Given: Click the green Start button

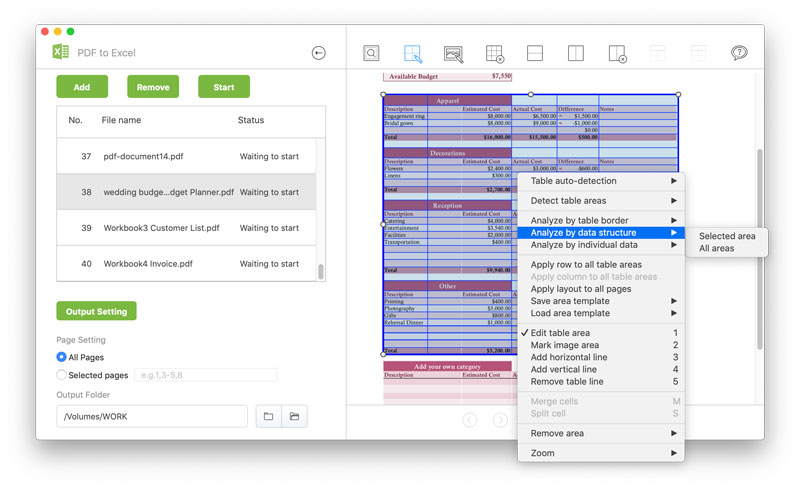Looking at the screenshot, I should [x=223, y=87].
